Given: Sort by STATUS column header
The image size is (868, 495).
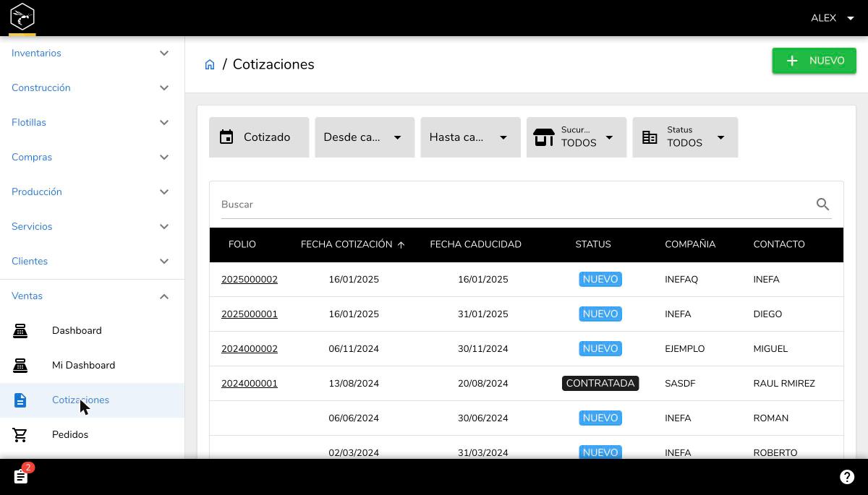Looking at the screenshot, I should click(x=593, y=244).
